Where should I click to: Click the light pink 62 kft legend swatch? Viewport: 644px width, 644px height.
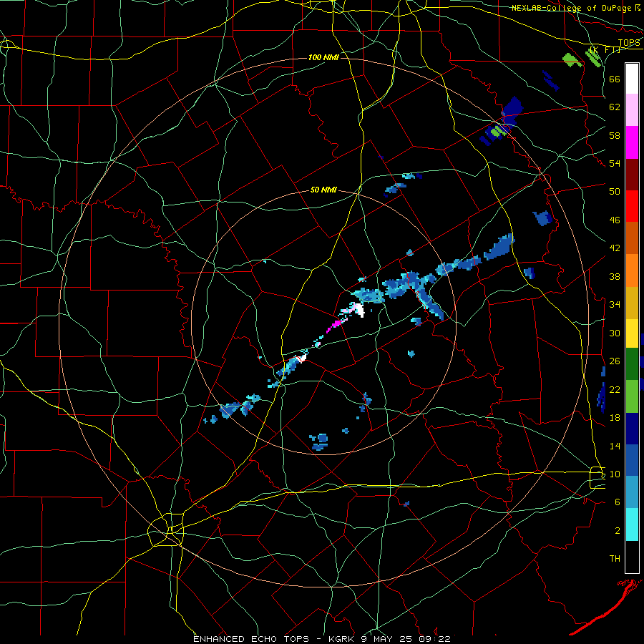632,109
